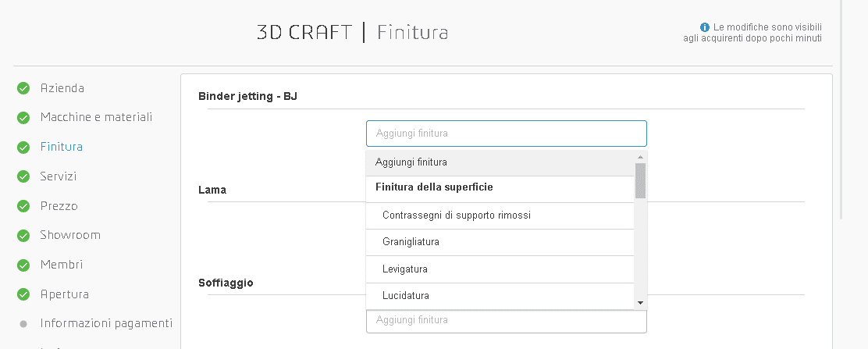This screenshot has width=868, height=349.
Task: Click the green check icon beside Servizi
Action: pyautogui.click(x=23, y=176)
